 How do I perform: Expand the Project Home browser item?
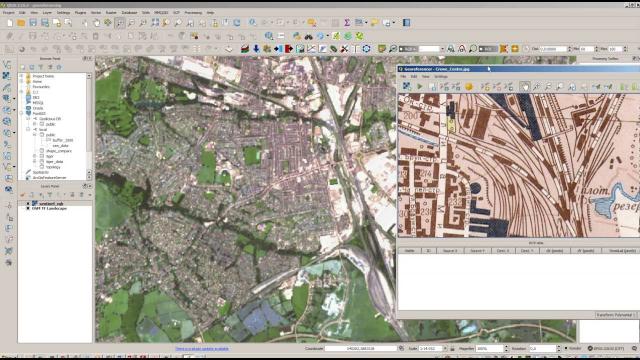point(22,76)
